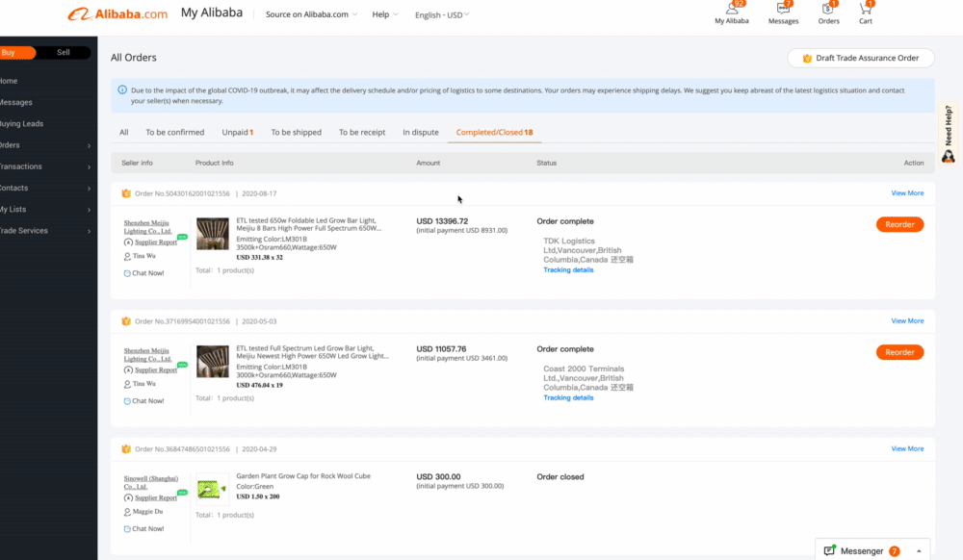Click amount USD 13396.72

442,221
